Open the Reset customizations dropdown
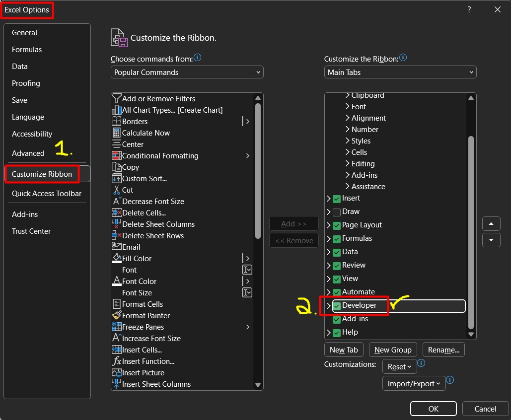Image resolution: width=511 pixels, height=420 pixels. point(399,366)
